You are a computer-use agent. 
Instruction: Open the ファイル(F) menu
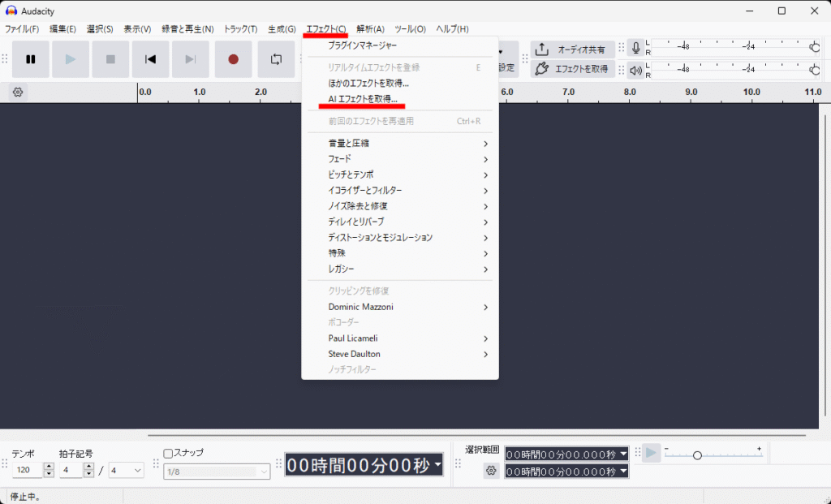pyautogui.click(x=22, y=29)
